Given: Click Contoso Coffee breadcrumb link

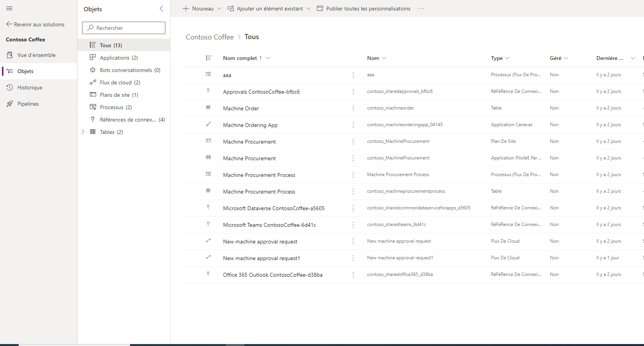Looking at the screenshot, I should pos(210,37).
